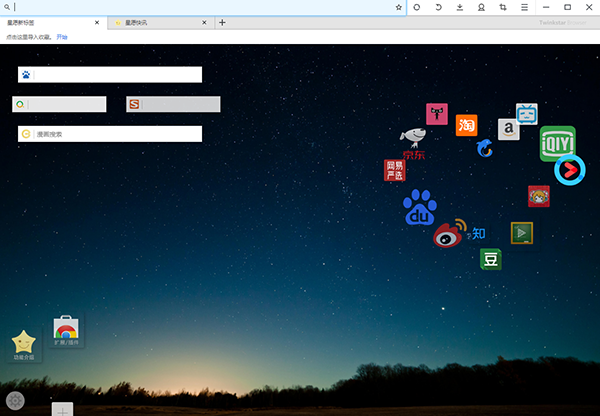Open the orange Taobao icon
Screen dimensions: 600x416
466,125
